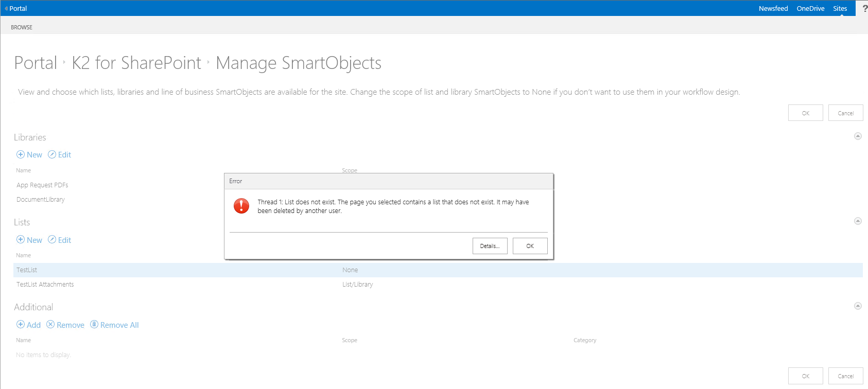Open Sites in the top bar
This screenshot has height=389, width=868.
click(x=840, y=8)
